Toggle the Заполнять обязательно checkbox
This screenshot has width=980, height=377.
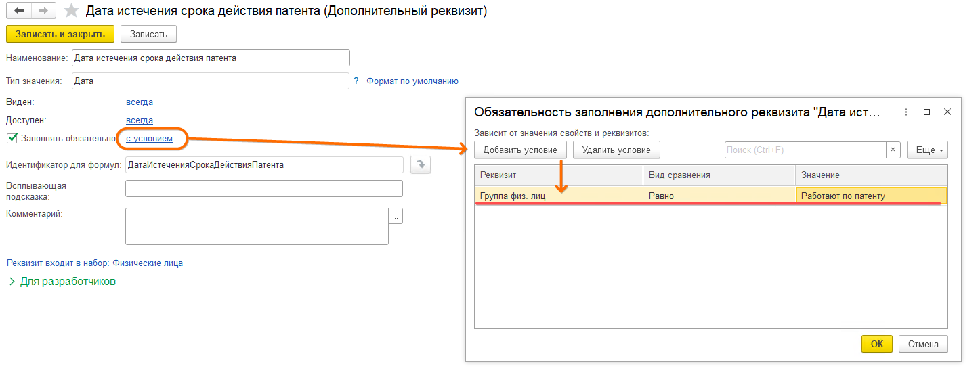[x=12, y=138]
